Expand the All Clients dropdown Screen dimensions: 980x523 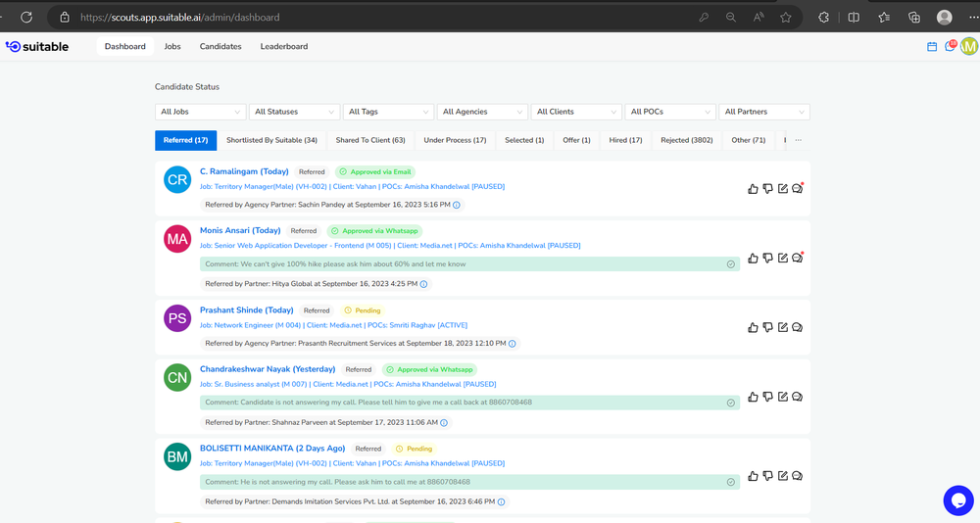[x=576, y=112]
